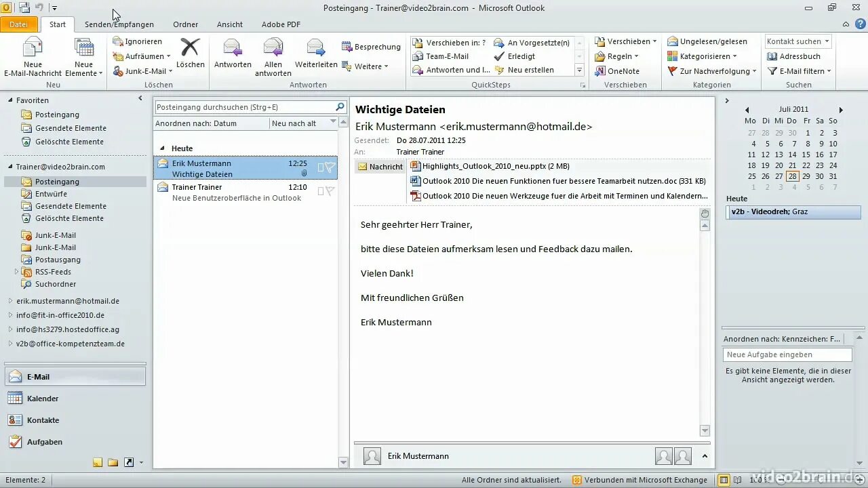The image size is (868, 488).
Task: Reply using the Antworten button
Action: tap(233, 53)
